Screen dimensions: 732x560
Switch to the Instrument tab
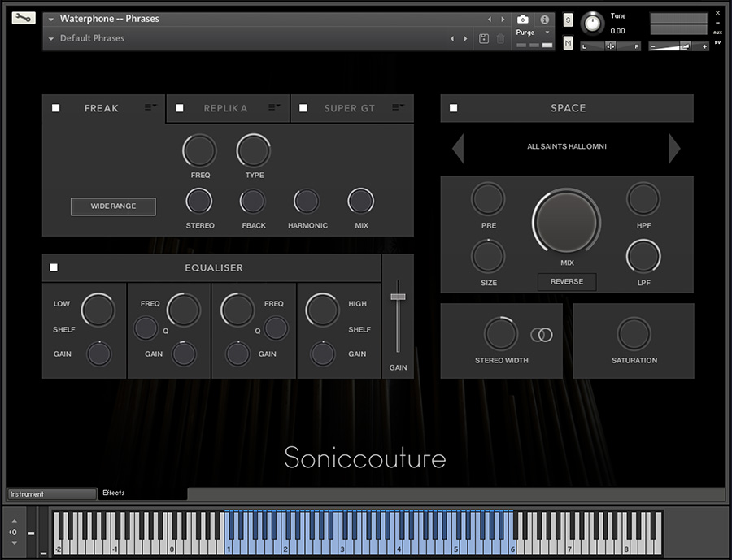pyautogui.click(x=51, y=493)
